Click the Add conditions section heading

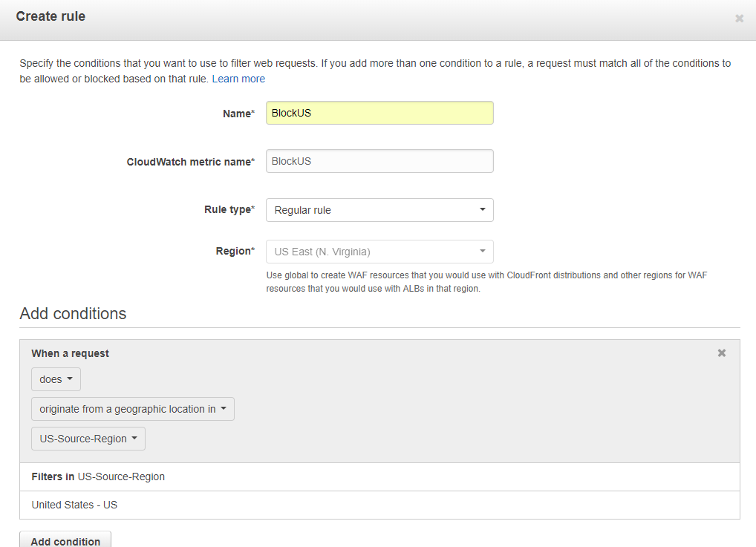73,313
